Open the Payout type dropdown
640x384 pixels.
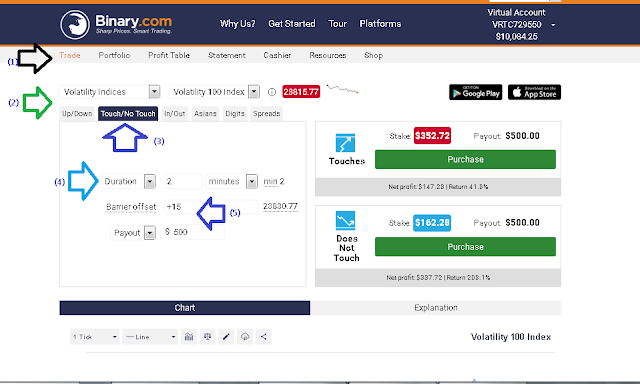pyautogui.click(x=150, y=233)
